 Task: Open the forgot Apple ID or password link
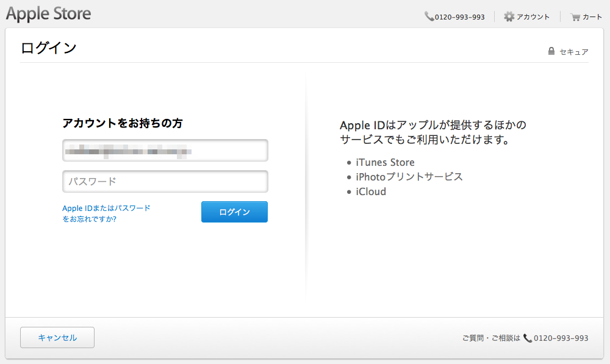[106, 213]
